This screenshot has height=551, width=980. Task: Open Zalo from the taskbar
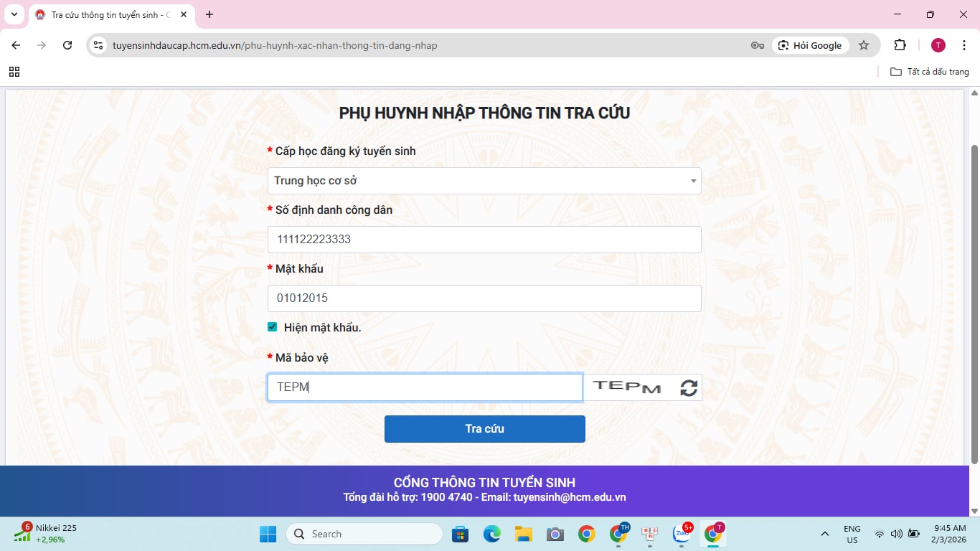pos(682,534)
